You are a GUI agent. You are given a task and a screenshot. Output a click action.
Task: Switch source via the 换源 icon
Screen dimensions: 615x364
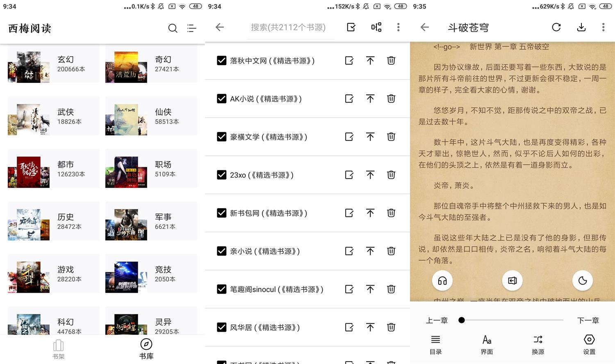(538, 344)
